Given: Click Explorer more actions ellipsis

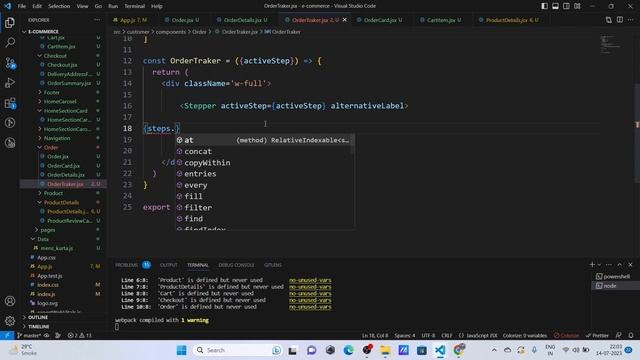Looking at the screenshot, I should 97,20.
